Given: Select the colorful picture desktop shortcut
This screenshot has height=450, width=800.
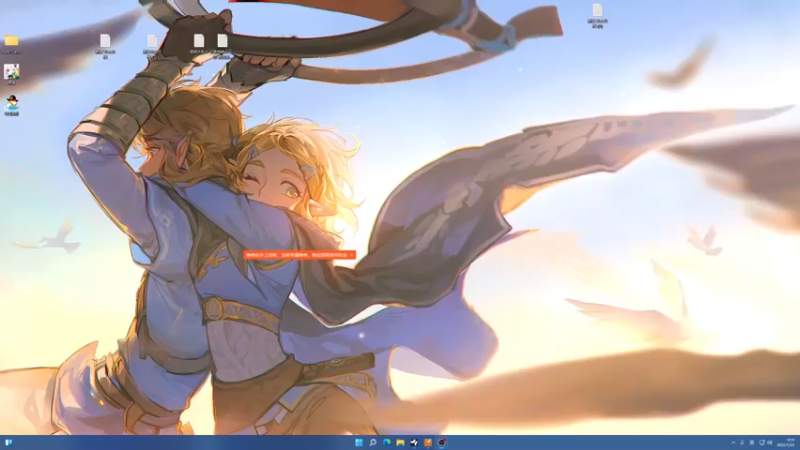Looking at the screenshot, I should [x=11, y=71].
